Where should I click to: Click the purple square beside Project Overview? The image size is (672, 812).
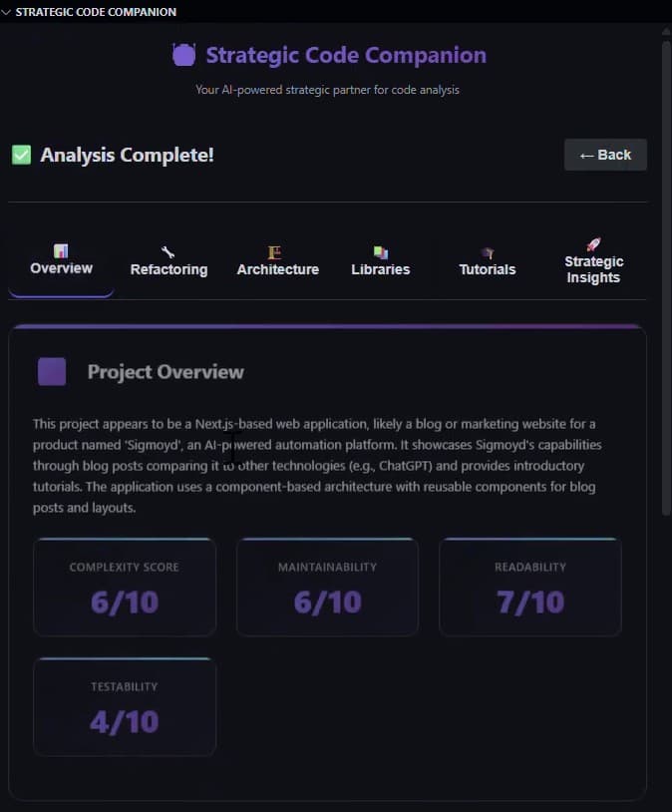[x=52, y=370]
